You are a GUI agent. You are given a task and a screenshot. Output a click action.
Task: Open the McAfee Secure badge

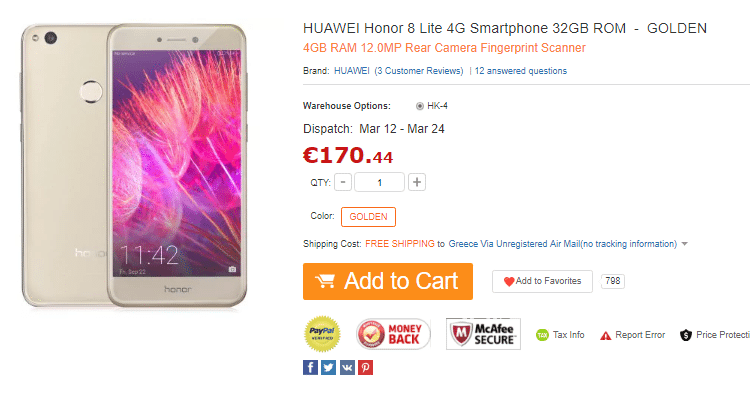[x=483, y=334]
